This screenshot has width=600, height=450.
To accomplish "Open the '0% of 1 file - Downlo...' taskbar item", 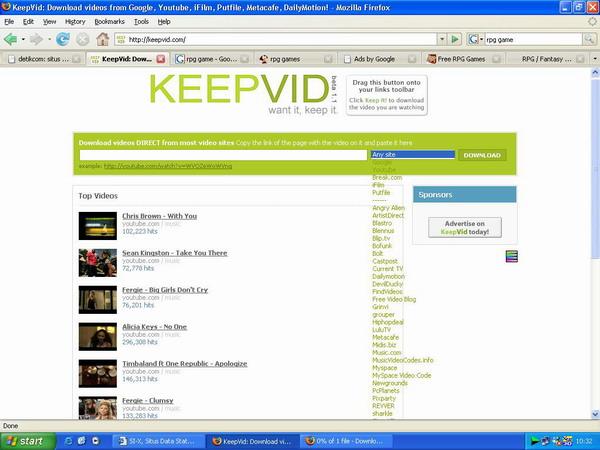I will pyautogui.click(x=346, y=441).
